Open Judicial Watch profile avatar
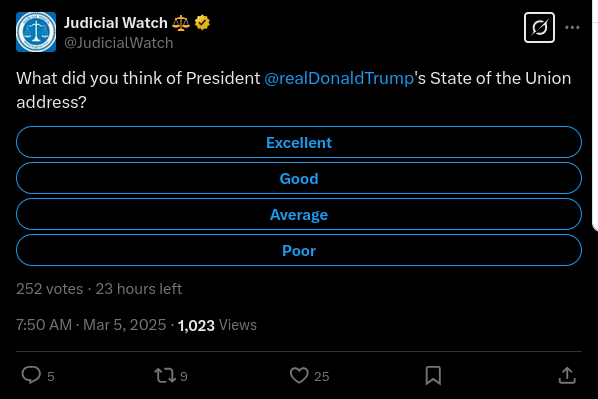The image size is (598, 399). point(36,32)
